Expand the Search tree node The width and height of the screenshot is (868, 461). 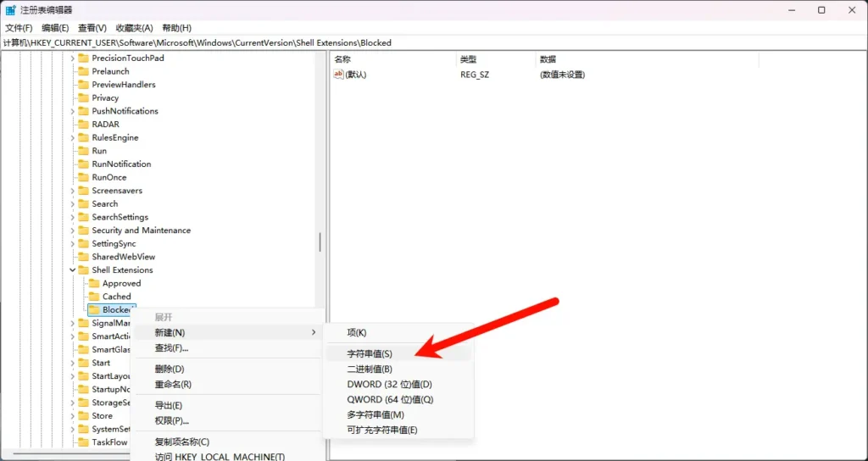click(x=73, y=204)
